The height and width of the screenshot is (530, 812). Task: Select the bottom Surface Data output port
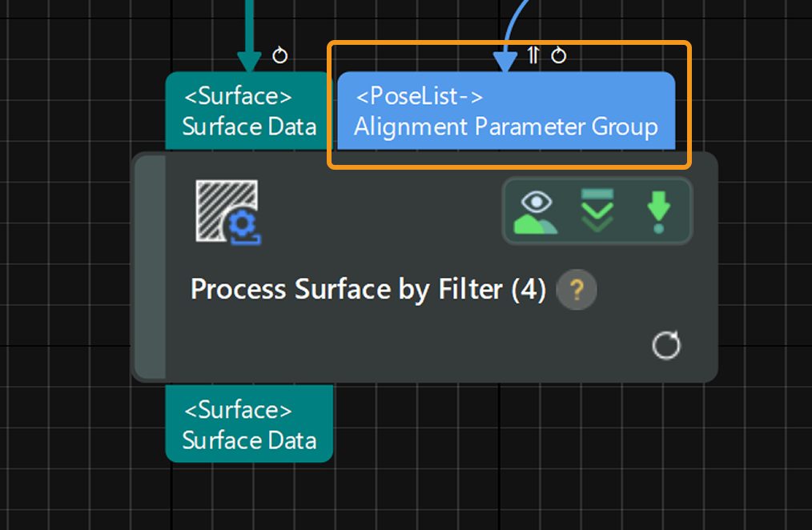tap(248, 424)
